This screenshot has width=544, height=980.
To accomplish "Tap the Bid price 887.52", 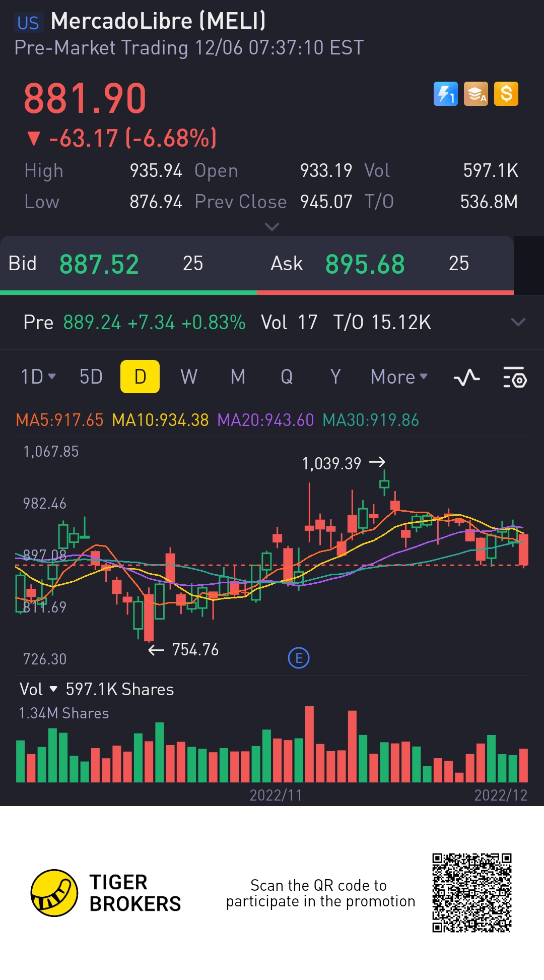I will pyautogui.click(x=99, y=264).
